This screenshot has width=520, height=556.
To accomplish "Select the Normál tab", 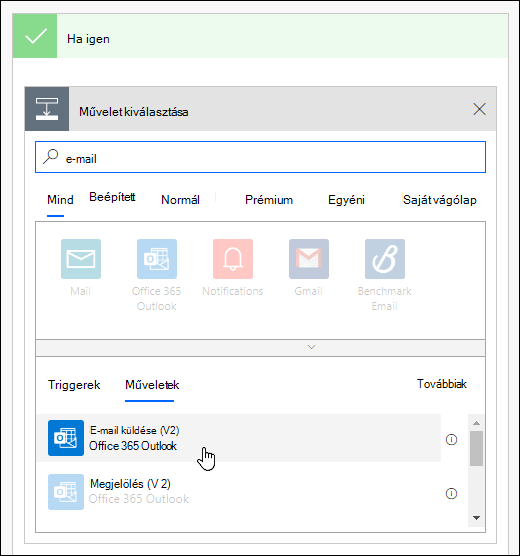I will [x=180, y=200].
